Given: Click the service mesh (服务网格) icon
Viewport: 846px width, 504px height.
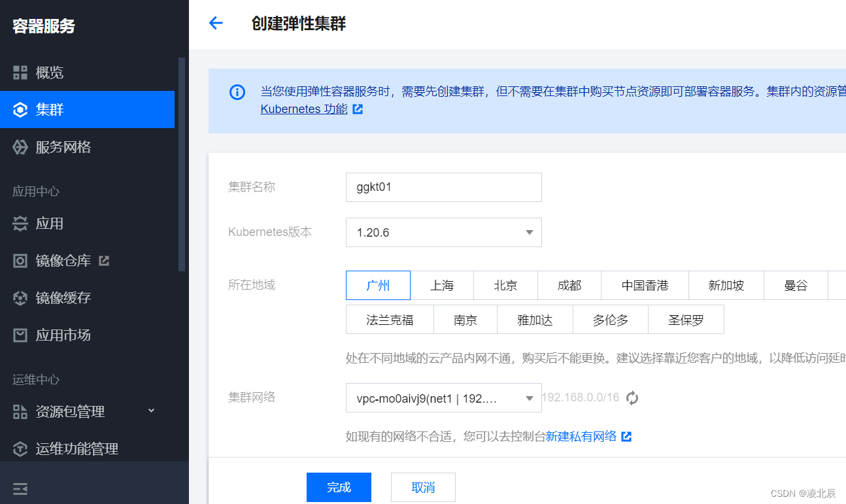Looking at the screenshot, I should tap(20, 147).
